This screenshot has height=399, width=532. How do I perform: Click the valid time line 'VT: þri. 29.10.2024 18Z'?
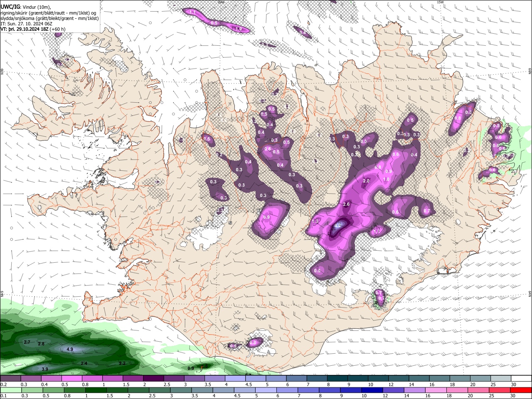tap(25, 29)
